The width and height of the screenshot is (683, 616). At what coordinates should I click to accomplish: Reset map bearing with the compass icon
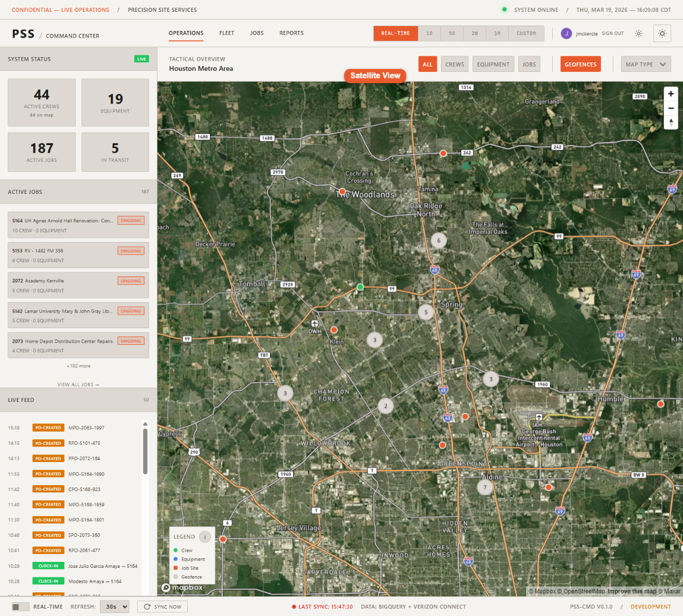(x=671, y=122)
